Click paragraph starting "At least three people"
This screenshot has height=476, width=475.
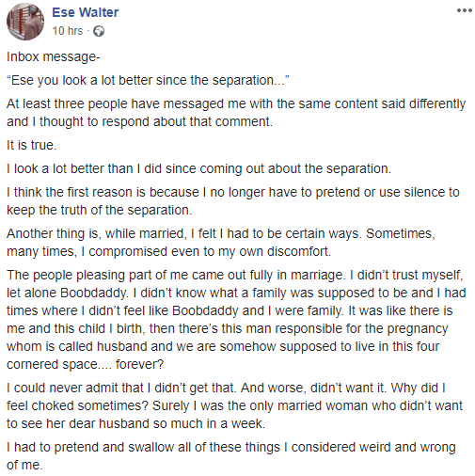[236, 113]
